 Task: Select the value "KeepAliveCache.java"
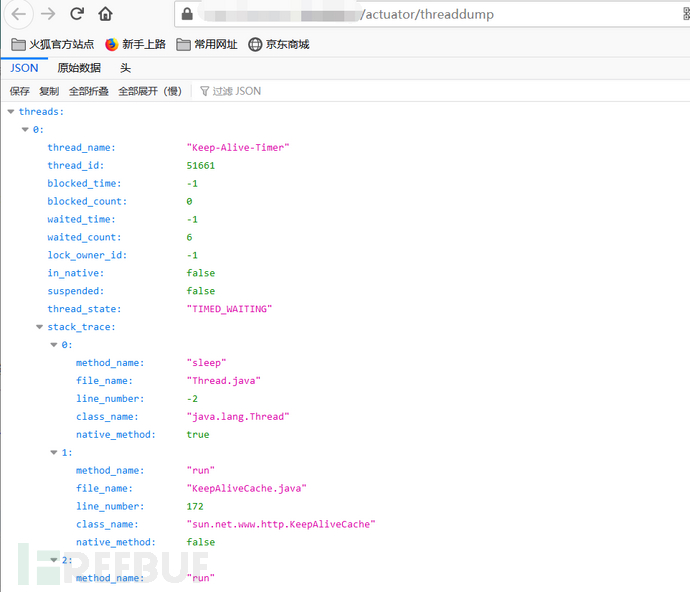(246, 489)
